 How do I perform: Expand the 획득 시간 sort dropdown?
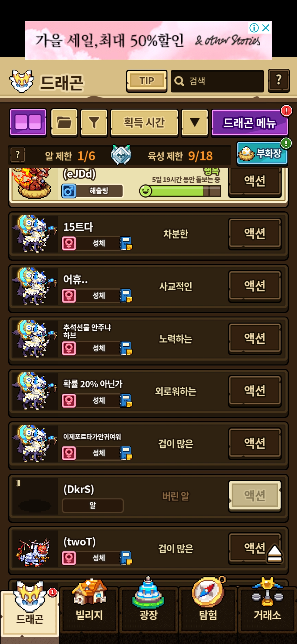point(144,122)
